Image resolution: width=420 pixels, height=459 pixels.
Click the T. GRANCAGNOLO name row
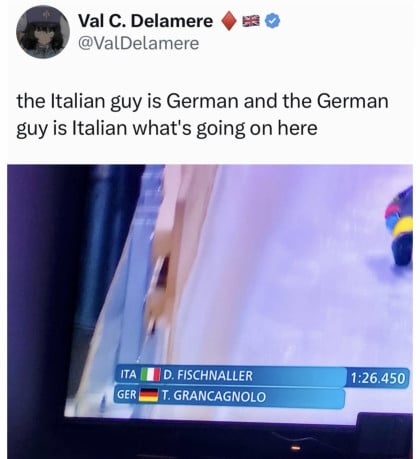coord(251,397)
